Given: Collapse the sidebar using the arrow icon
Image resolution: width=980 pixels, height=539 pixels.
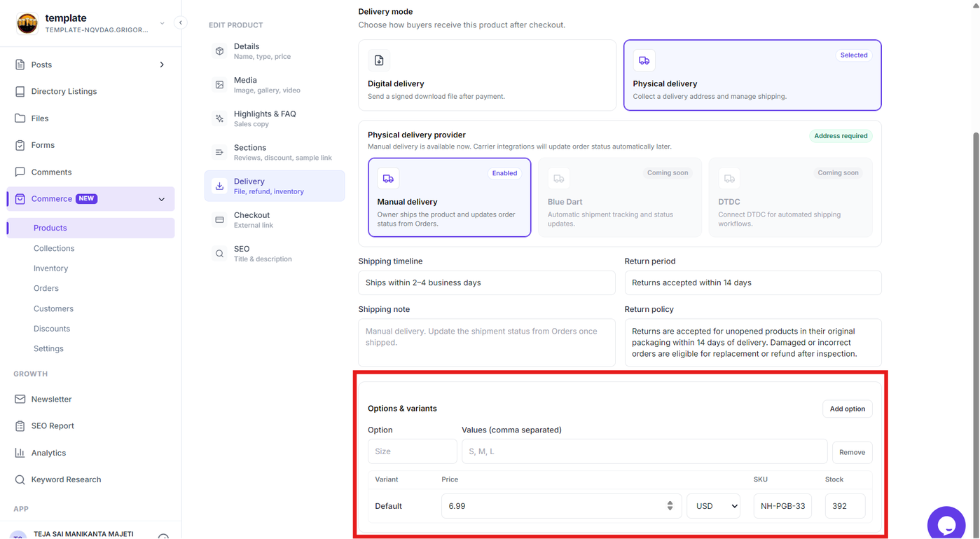Looking at the screenshot, I should (x=180, y=22).
